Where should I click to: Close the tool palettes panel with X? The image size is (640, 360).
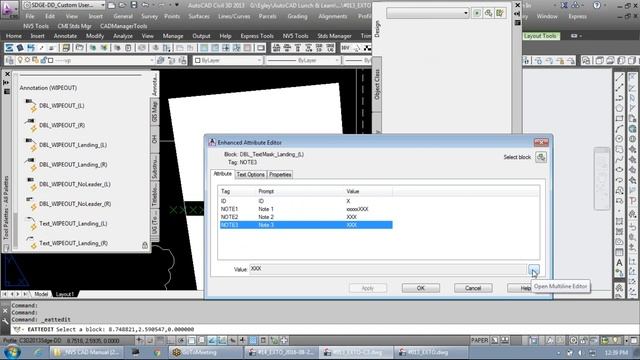pyautogui.click(x=7, y=74)
